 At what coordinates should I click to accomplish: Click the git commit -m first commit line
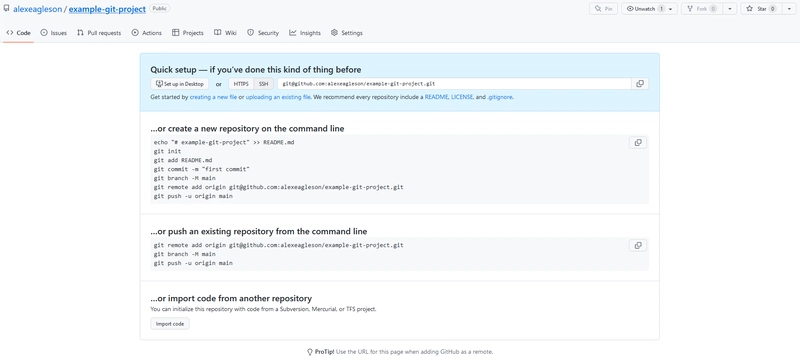(x=202, y=169)
